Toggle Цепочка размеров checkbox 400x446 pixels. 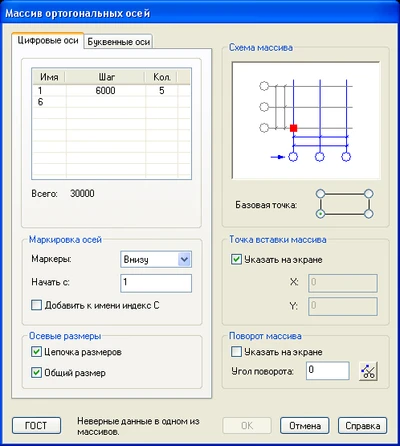pos(36,352)
